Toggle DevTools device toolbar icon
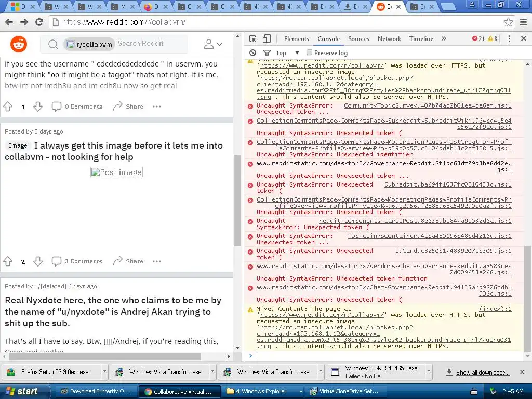532x399 pixels. click(x=267, y=38)
